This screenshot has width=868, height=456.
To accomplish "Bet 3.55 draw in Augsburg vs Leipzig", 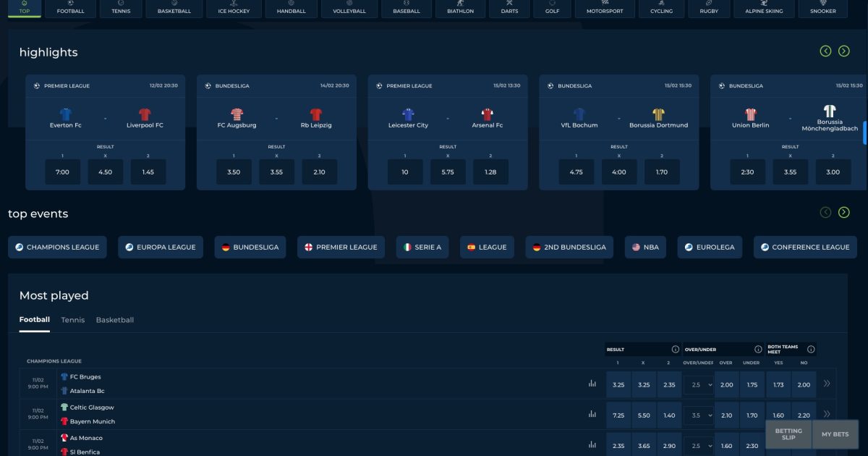I will click(x=276, y=172).
